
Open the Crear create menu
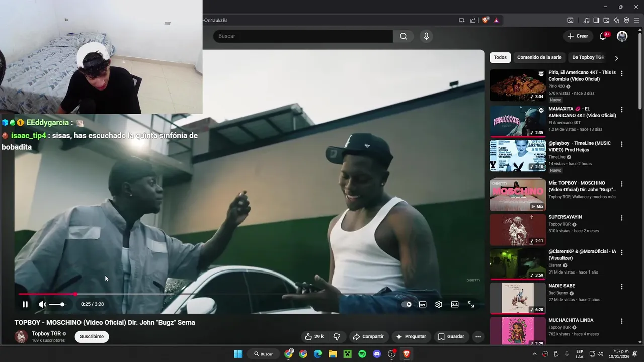[x=578, y=36]
